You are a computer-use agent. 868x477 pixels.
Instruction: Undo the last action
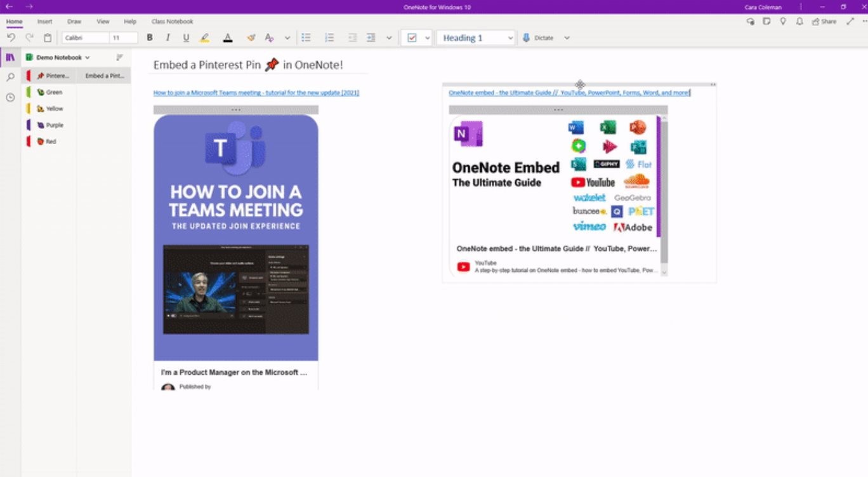[11, 38]
